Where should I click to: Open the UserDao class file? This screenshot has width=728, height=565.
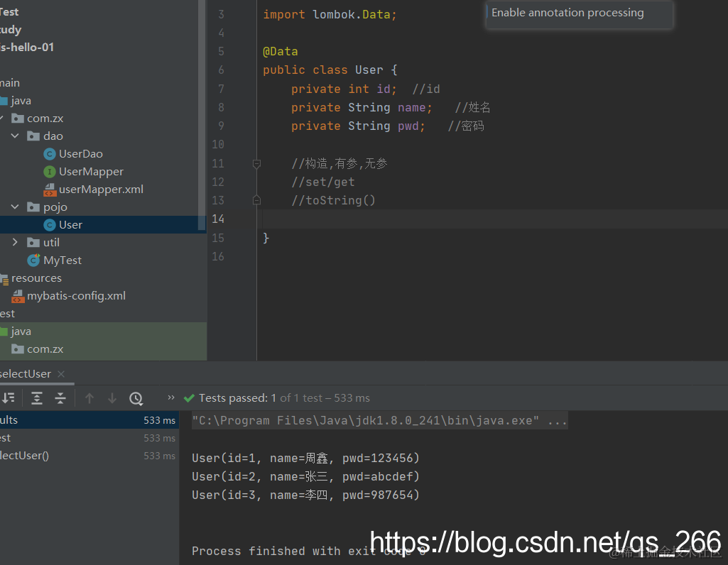pos(80,153)
